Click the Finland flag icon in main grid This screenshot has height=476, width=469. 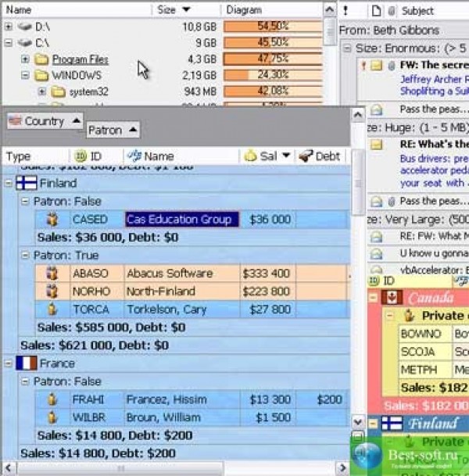(x=27, y=183)
